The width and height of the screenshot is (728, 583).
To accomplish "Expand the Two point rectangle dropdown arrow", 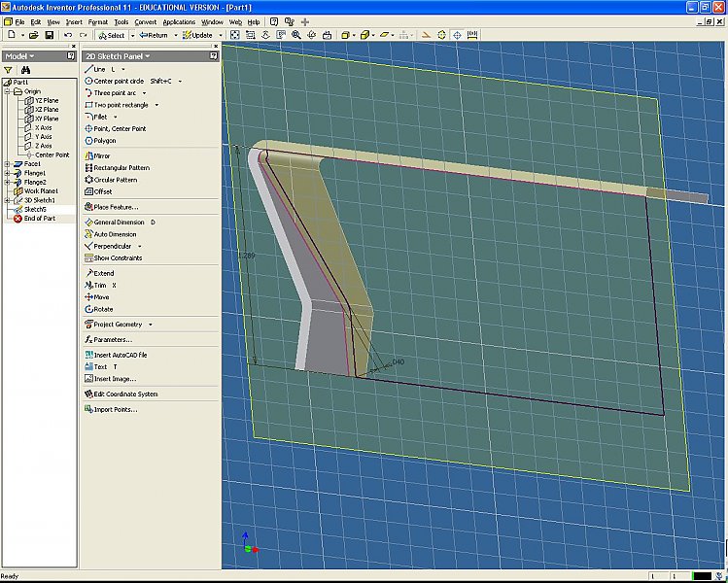I will click(156, 105).
